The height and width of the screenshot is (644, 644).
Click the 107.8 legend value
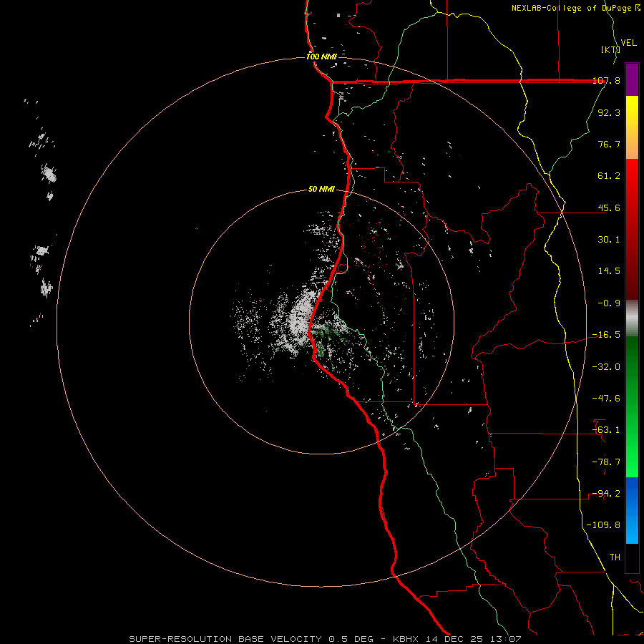606,80
